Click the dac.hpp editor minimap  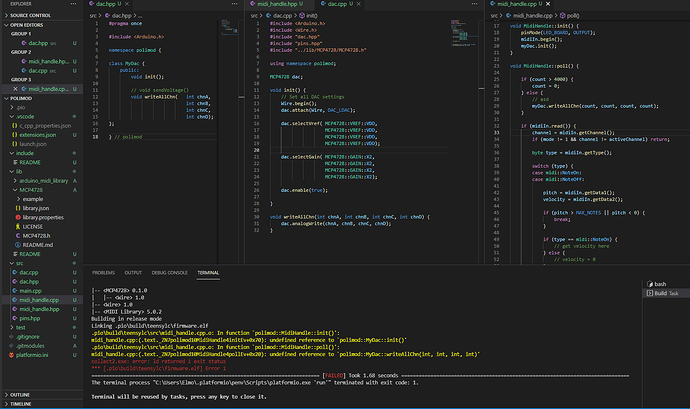[x=229, y=26]
